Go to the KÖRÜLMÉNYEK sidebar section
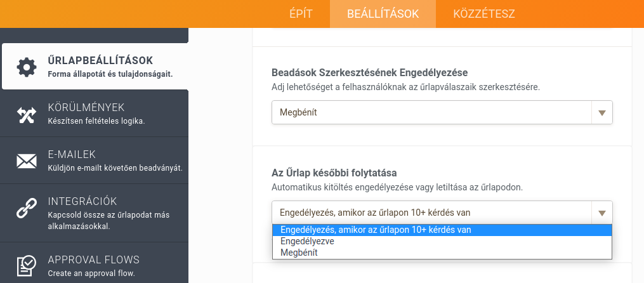 86,107
